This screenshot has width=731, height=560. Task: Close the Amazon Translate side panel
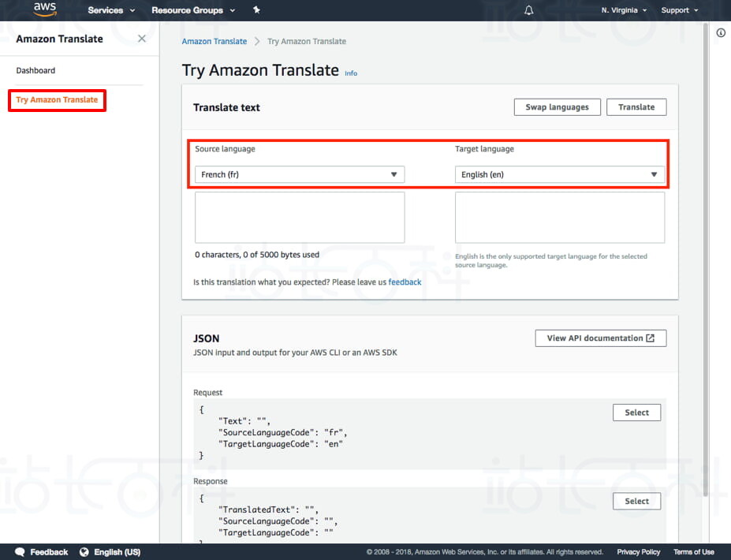pos(142,39)
